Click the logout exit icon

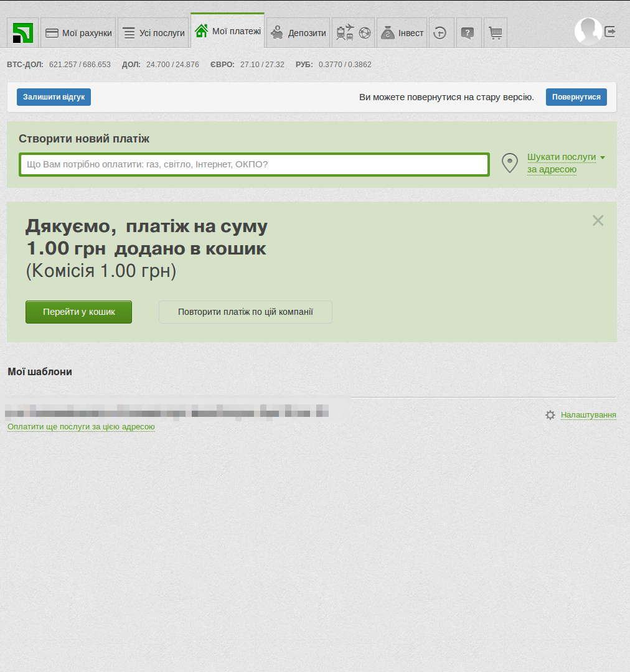pos(610,31)
